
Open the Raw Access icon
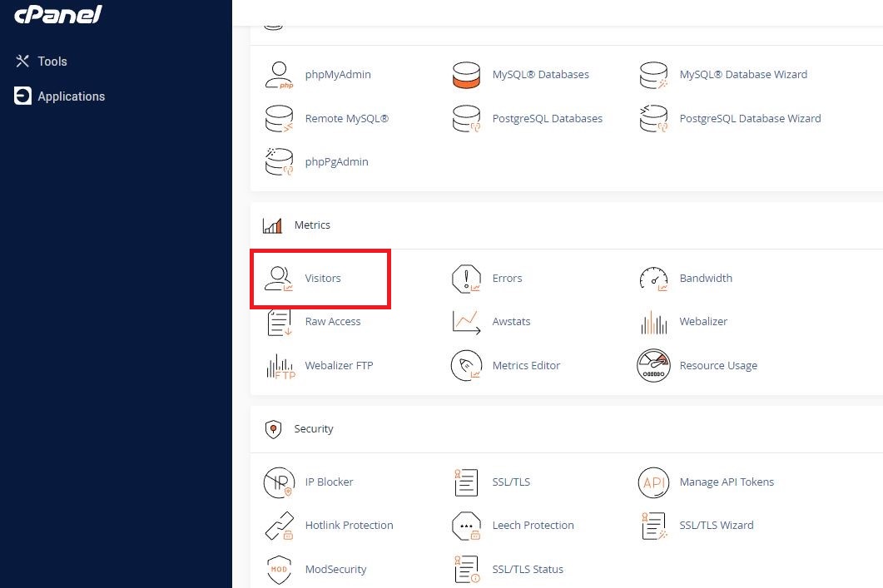pos(279,322)
